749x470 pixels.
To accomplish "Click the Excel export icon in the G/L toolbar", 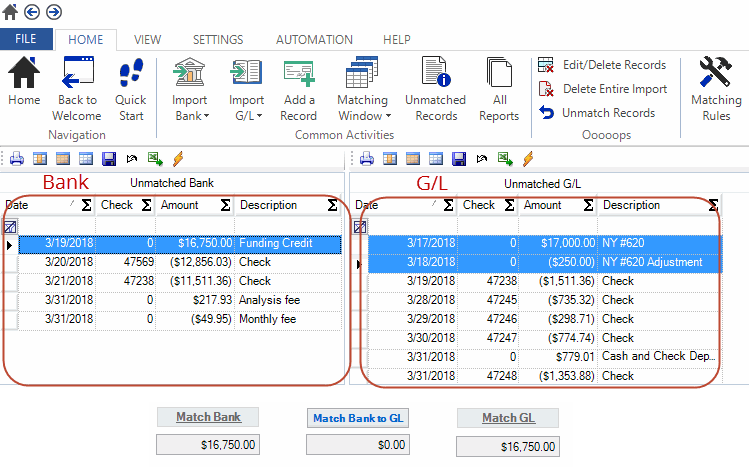I will click(x=505, y=159).
